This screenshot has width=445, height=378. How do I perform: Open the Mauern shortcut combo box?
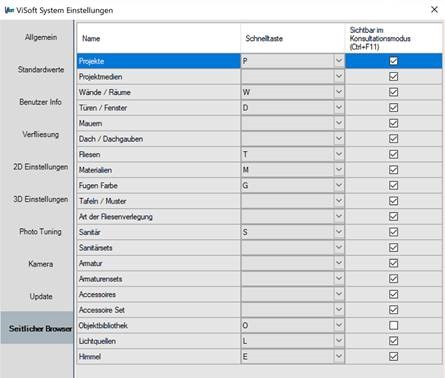point(292,123)
